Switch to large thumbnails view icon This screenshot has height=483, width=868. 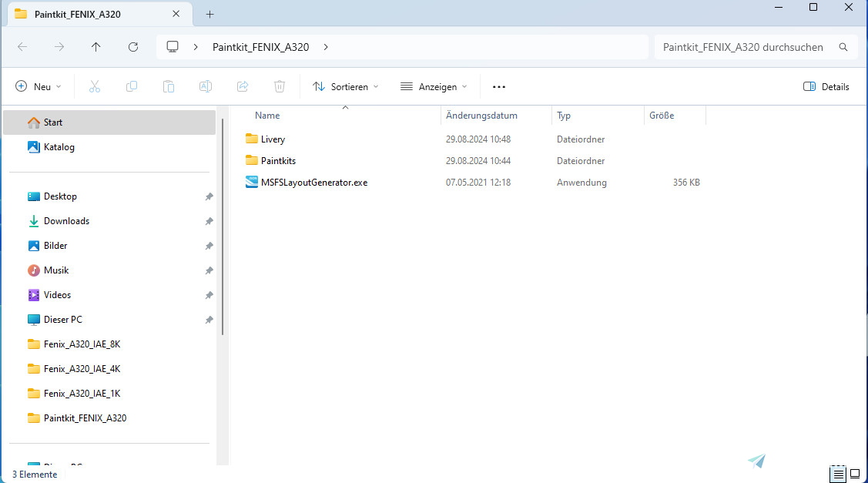(x=855, y=474)
